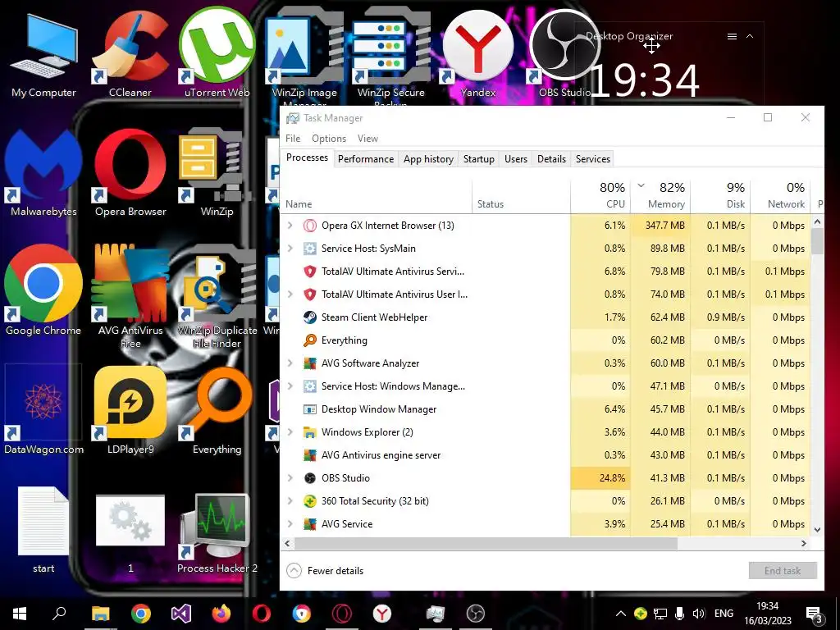Click Fewer details in Task Manager
The image size is (840, 630).
tap(325, 571)
